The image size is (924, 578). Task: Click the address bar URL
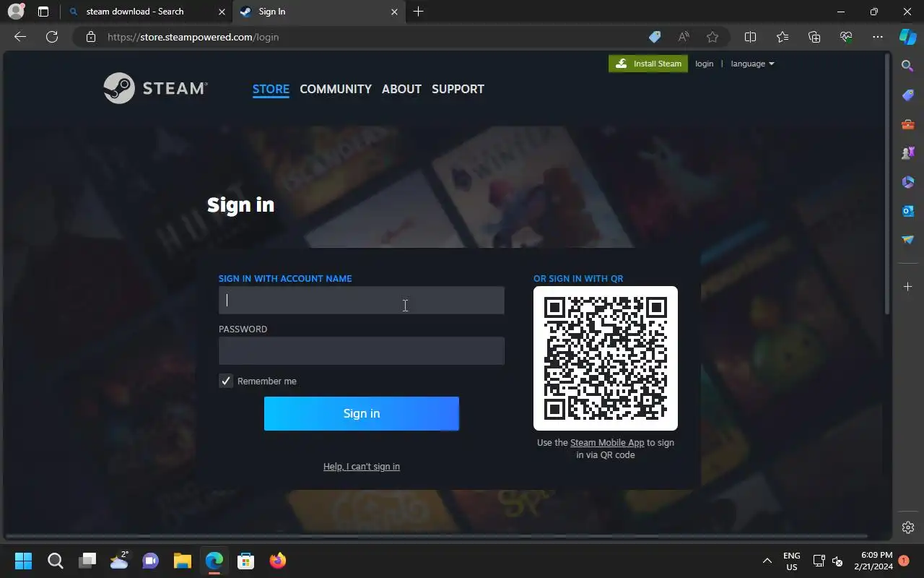pyautogui.click(x=193, y=37)
